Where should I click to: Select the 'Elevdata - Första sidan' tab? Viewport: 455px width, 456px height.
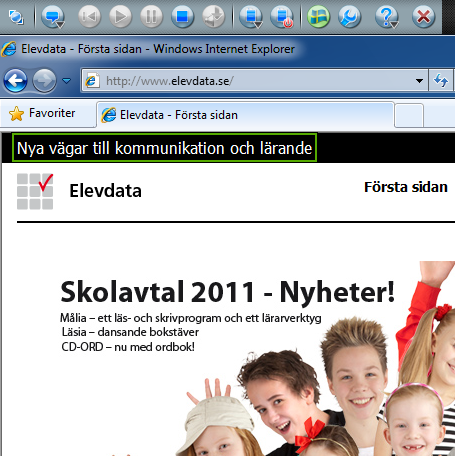tap(245, 115)
